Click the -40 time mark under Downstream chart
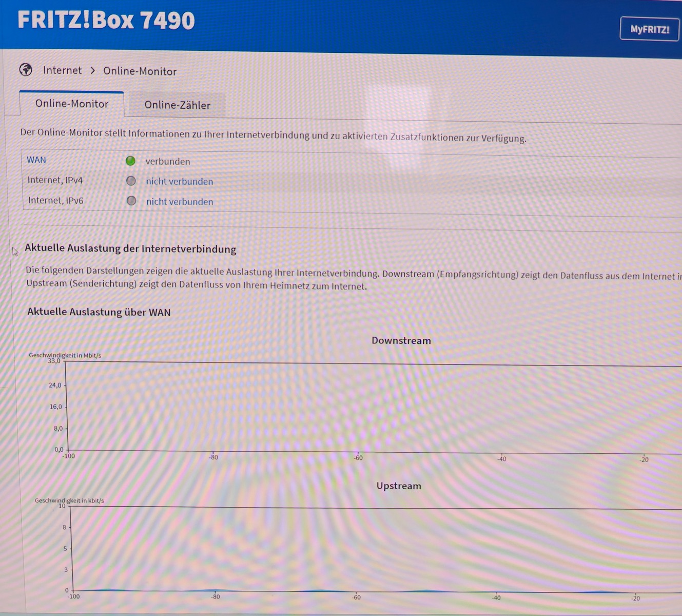This screenshot has width=682, height=616. click(x=501, y=458)
